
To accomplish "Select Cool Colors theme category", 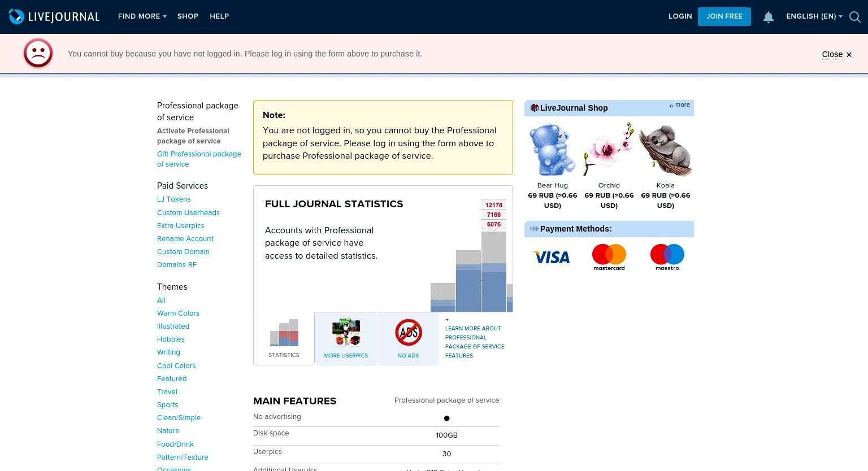I will (x=176, y=366).
